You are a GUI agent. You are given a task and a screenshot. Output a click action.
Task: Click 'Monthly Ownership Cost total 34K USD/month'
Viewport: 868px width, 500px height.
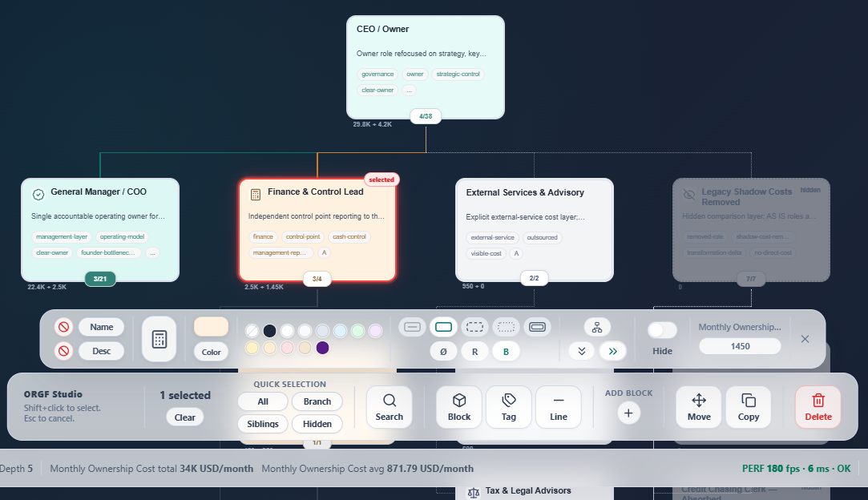(151, 469)
